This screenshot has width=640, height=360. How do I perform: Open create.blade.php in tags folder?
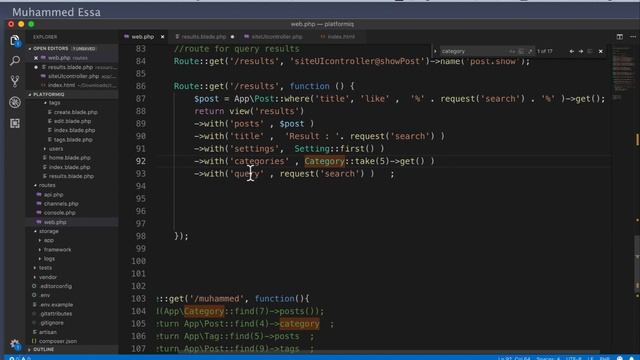76,112
